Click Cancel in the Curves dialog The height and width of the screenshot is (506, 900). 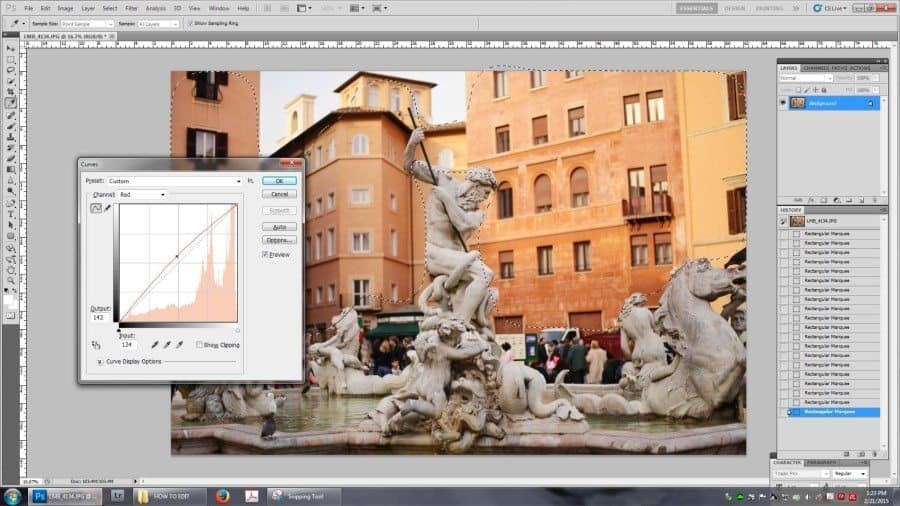[280, 194]
